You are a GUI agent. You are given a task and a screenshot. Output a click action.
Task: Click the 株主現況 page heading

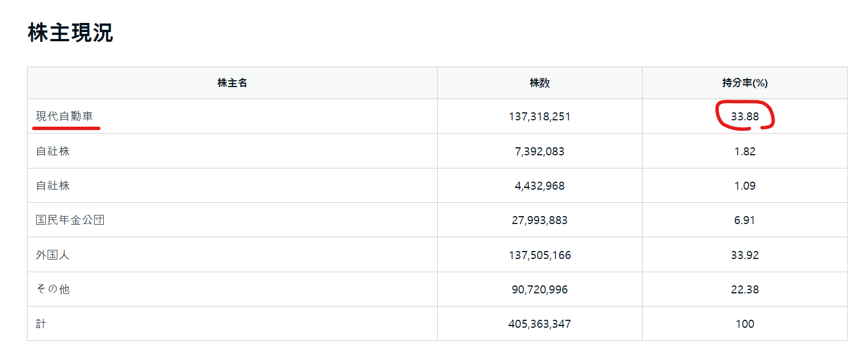pos(70,33)
